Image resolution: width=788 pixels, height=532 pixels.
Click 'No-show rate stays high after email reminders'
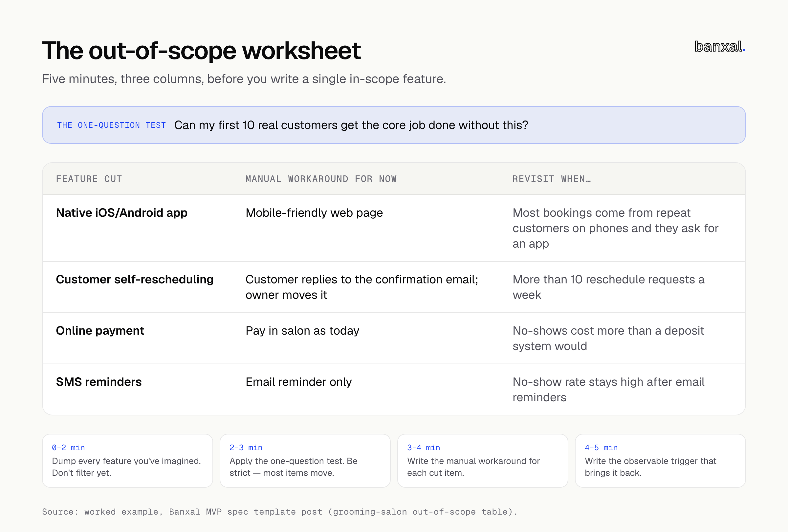coord(608,389)
